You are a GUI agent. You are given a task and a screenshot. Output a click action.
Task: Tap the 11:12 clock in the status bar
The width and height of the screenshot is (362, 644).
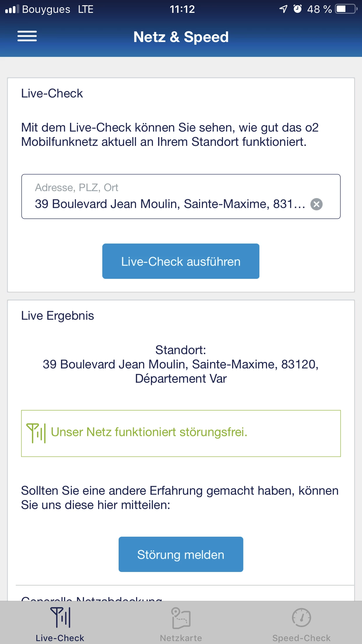coord(182,9)
